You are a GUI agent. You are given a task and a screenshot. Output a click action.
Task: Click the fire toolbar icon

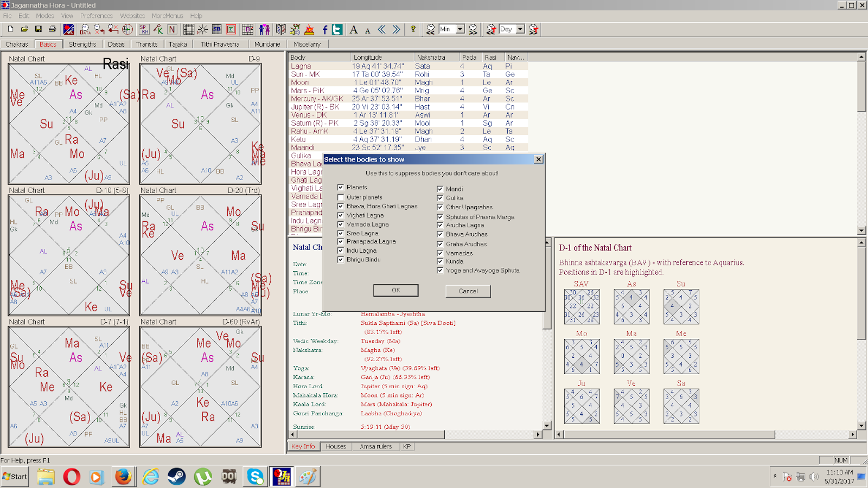click(x=309, y=29)
